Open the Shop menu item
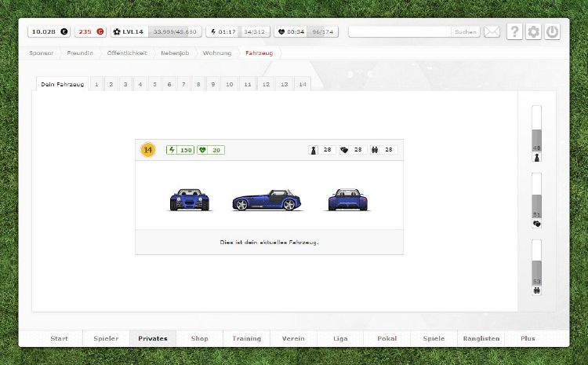Screen dimensions: 588x365 199,338
